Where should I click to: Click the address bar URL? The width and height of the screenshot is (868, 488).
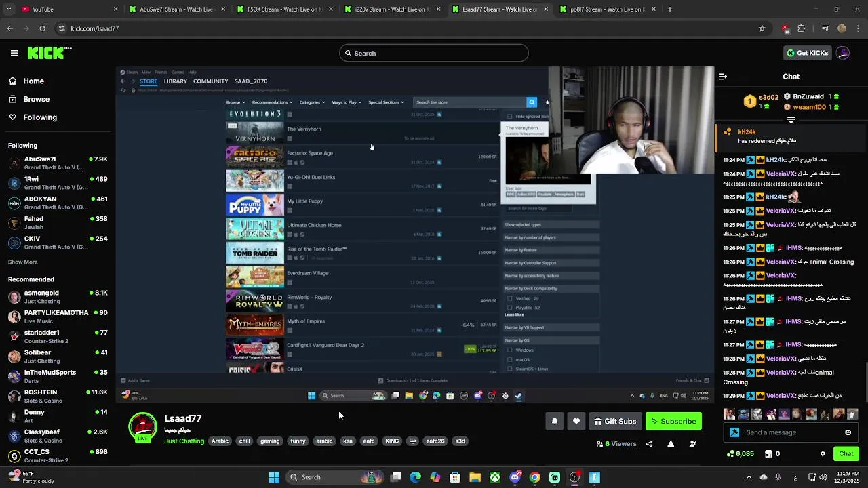(x=95, y=28)
